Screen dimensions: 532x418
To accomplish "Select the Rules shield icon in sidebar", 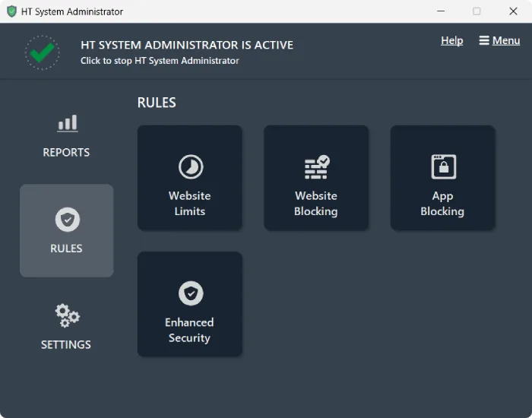I will pos(67,220).
